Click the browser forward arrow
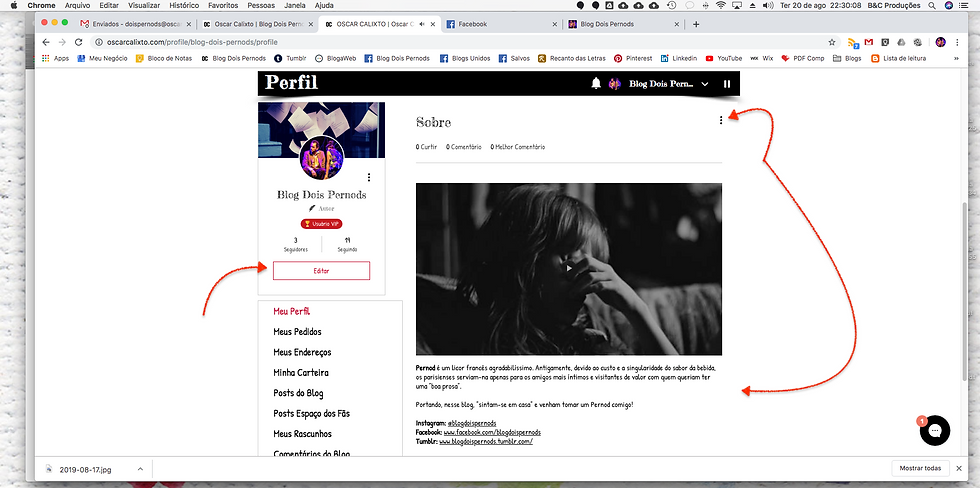 62,42
